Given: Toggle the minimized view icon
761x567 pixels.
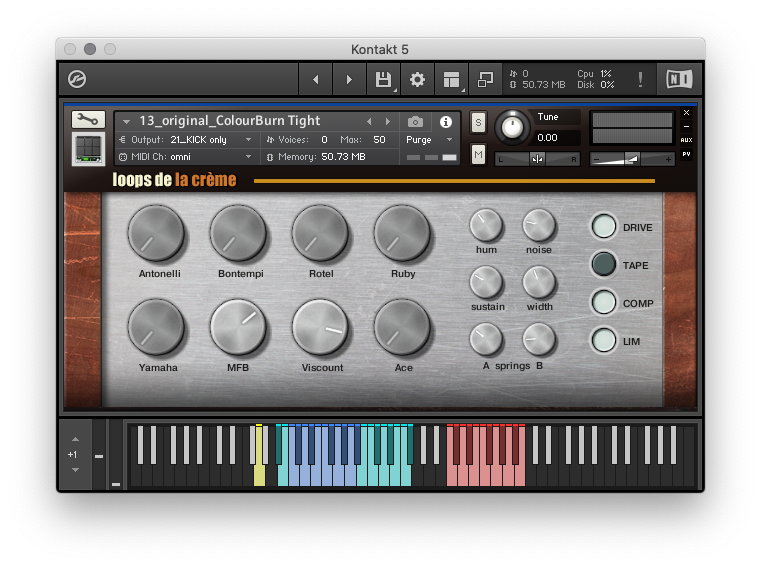Looking at the screenshot, I should 485,79.
